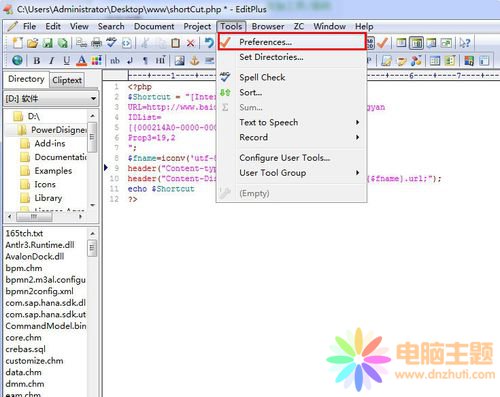Switch to the Directory tab

pos(26,79)
